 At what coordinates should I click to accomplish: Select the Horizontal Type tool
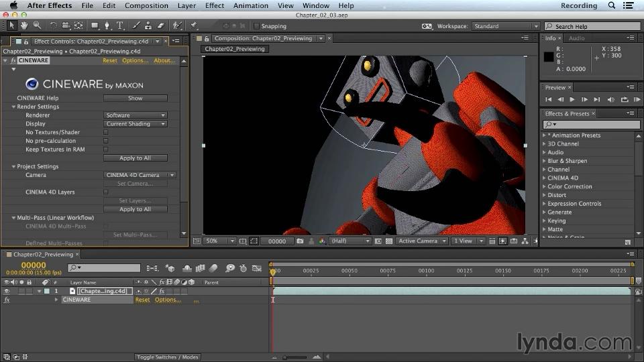[120, 25]
